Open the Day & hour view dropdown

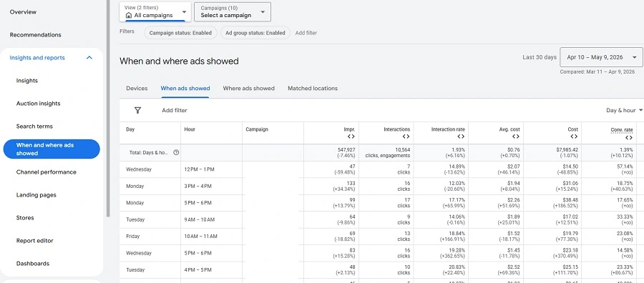tap(624, 110)
